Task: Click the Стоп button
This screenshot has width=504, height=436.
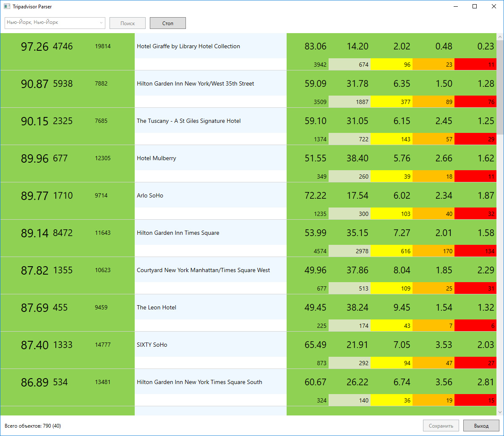Action: 168,23
